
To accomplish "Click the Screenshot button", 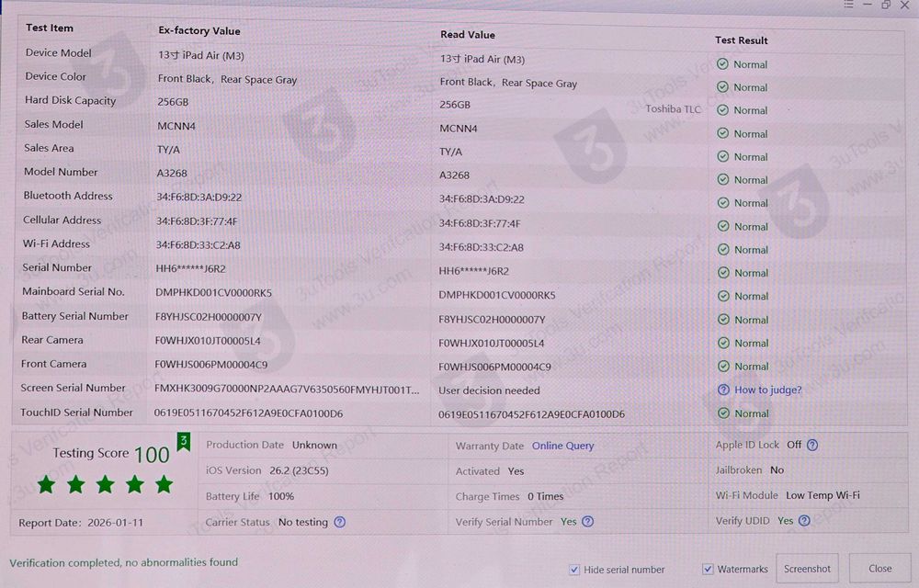I will (807, 569).
